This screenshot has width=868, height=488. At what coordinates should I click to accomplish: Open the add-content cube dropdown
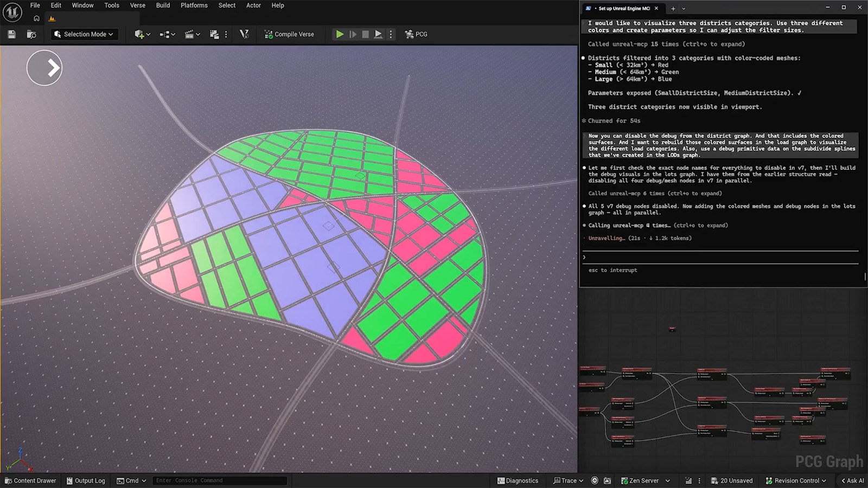(x=142, y=34)
